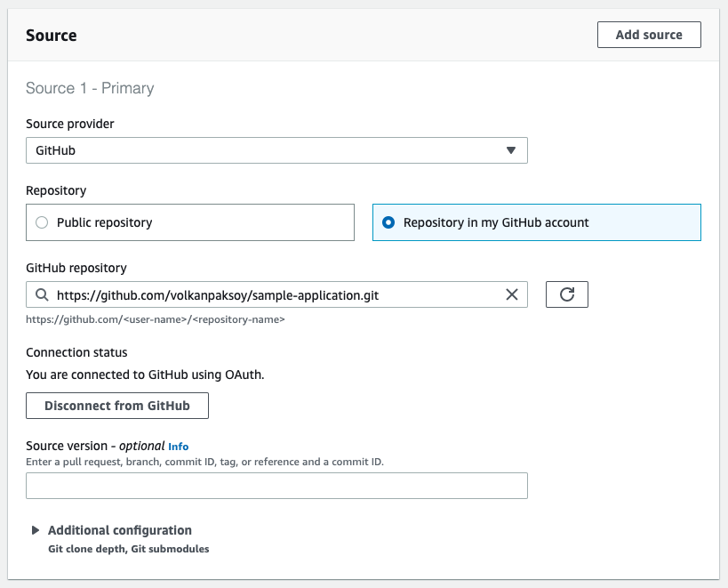The width and height of the screenshot is (728, 588).
Task: Click the Source 1 - Primary heading
Action: 90,88
